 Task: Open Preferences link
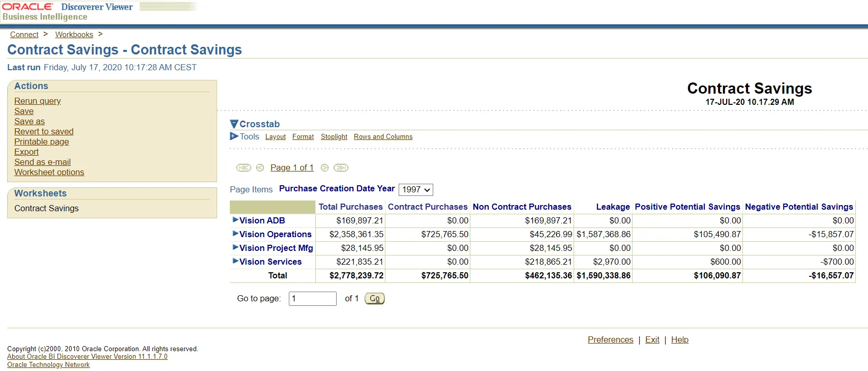point(611,339)
